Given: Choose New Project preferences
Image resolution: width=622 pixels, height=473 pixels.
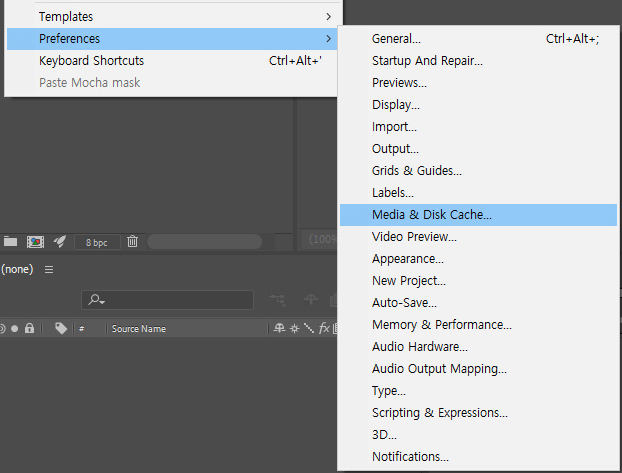Looking at the screenshot, I should click(x=478, y=281).
